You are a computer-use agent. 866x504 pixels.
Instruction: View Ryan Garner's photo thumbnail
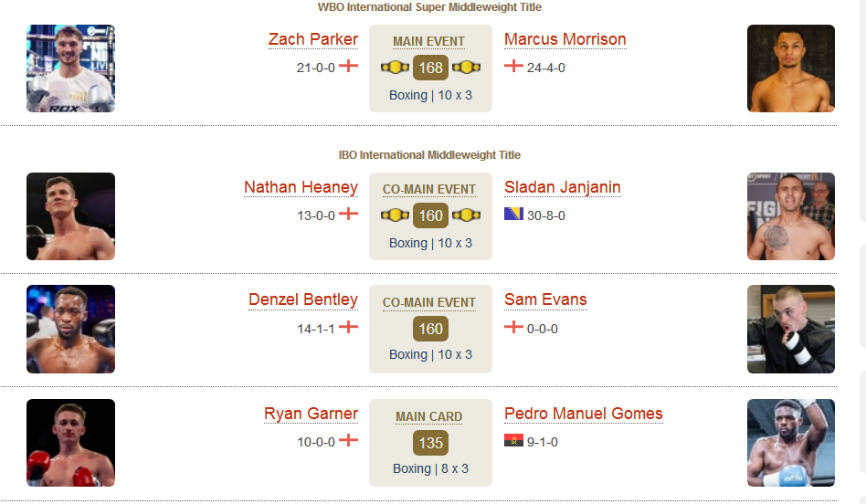pos(70,443)
